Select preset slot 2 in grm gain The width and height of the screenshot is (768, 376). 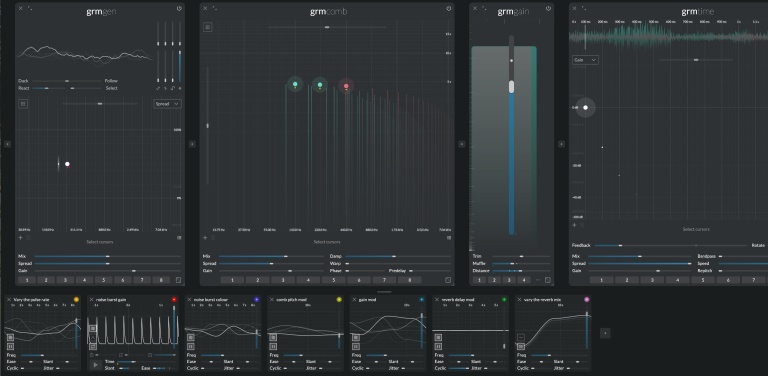[x=494, y=280]
